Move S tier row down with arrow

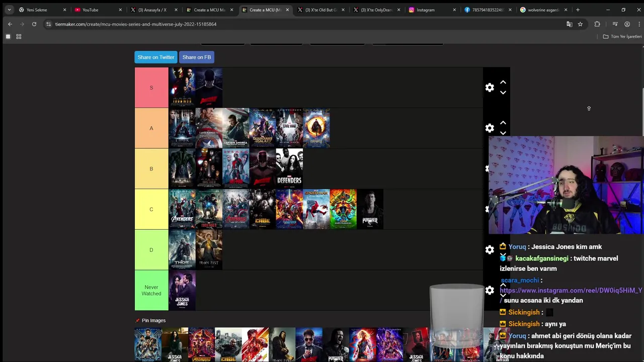click(x=503, y=93)
